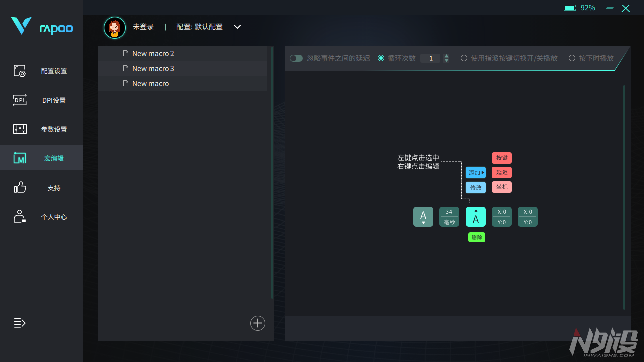Select New macro 3 in list
Viewport: 644px width, 362px height.
[153, 69]
